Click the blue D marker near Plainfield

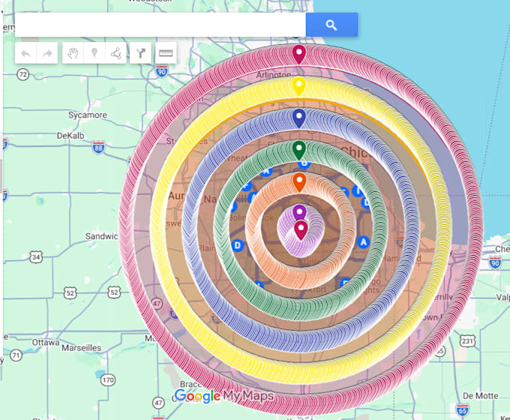(x=238, y=245)
